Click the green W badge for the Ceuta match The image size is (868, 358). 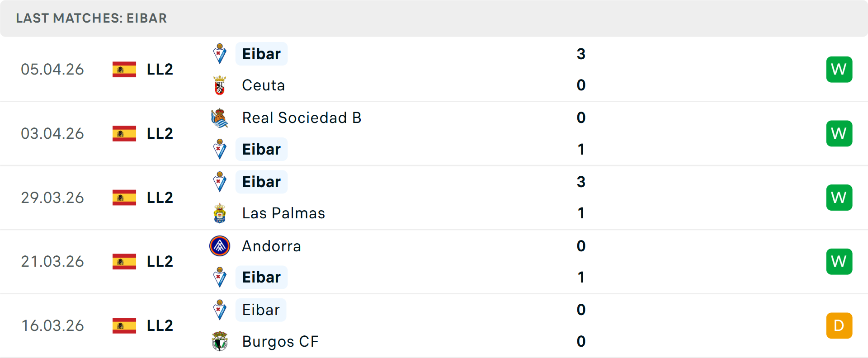(x=839, y=69)
